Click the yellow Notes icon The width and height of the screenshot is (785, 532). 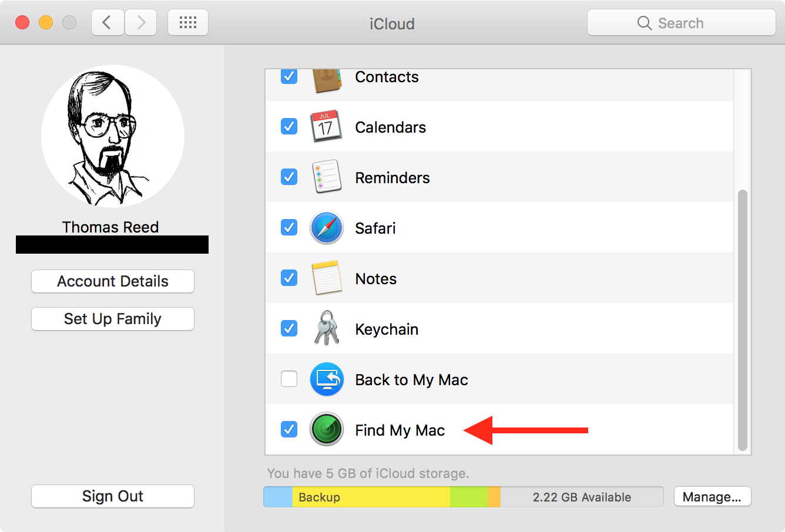(x=326, y=278)
